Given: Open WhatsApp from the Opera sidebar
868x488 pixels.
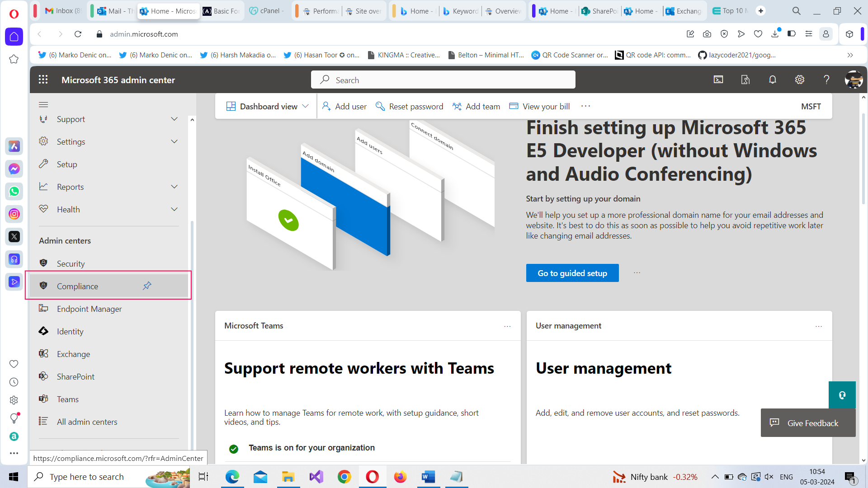Looking at the screenshot, I should [14, 191].
